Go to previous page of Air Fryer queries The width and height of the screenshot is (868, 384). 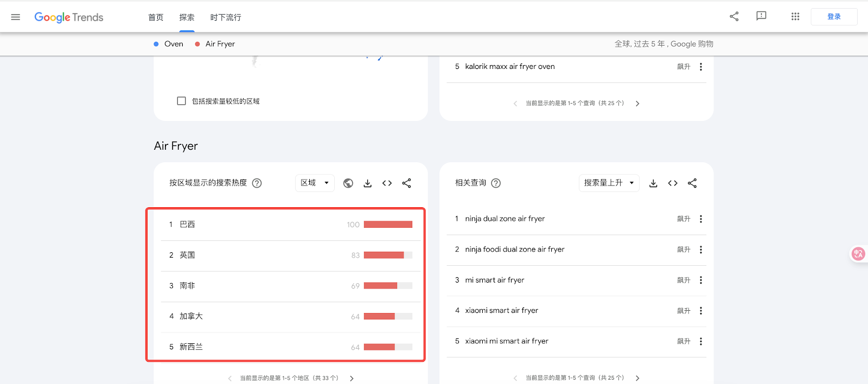(x=515, y=378)
